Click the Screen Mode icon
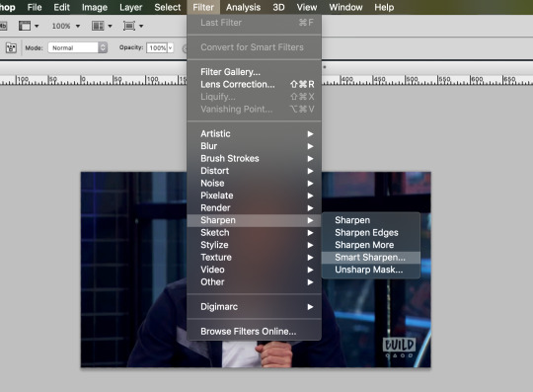The width and height of the screenshot is (533, 392). pyautogui.click(x=129, y=26)
